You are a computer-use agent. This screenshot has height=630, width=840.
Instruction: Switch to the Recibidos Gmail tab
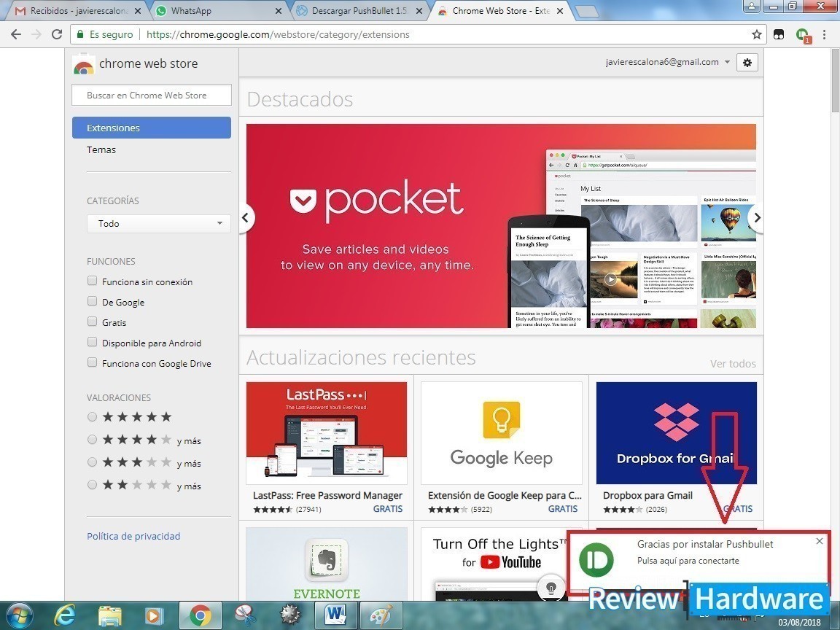click(78, 11)
